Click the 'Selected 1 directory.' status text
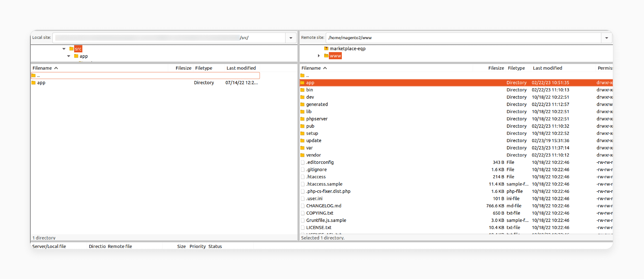 pyautogui.click(x=323, y=238)
